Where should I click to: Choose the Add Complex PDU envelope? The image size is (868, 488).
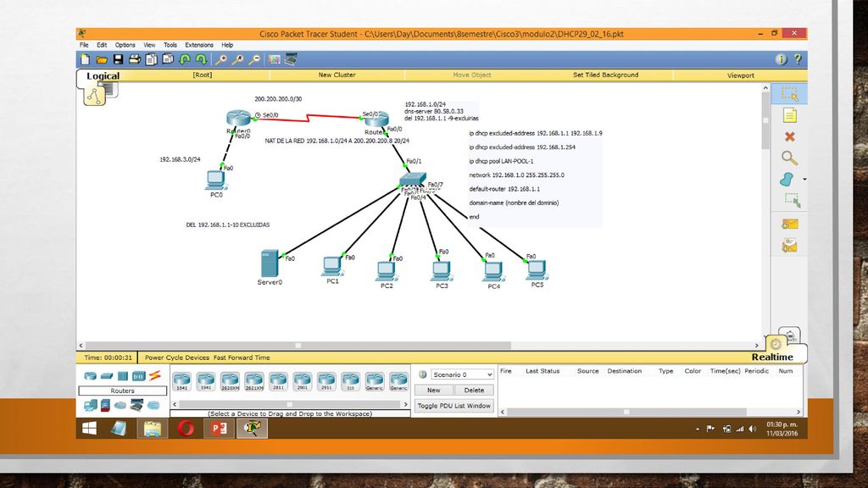(789, 245)
